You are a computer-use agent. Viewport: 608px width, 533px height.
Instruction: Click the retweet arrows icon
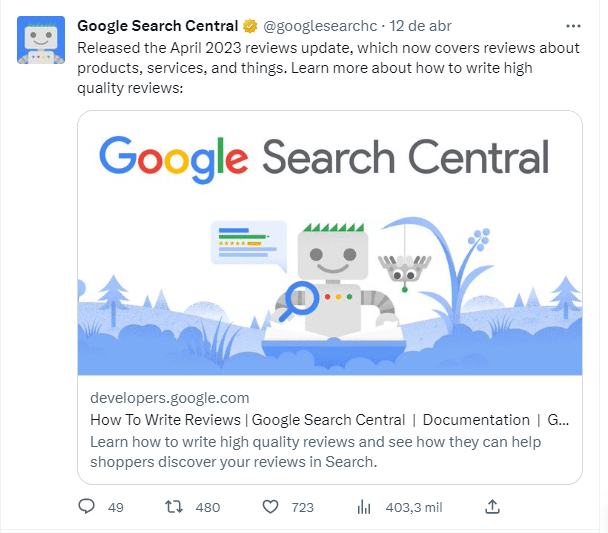click(x=174, y=507)
